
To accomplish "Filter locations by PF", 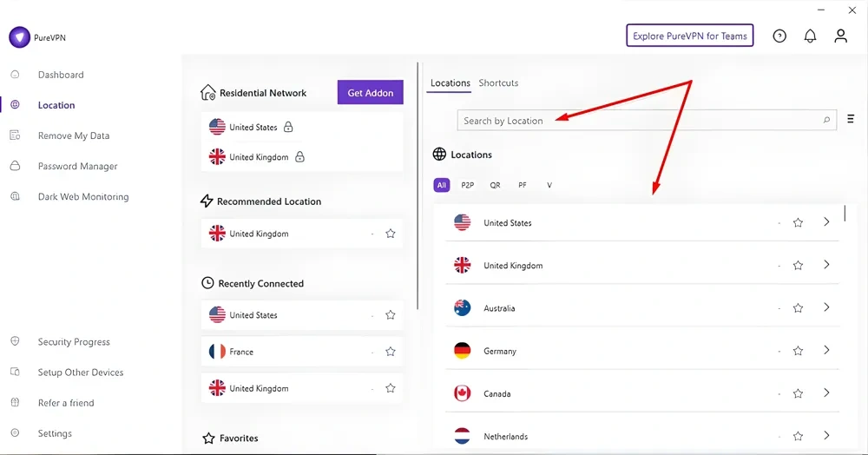I will pyautogui.click(x=522, y=185).
